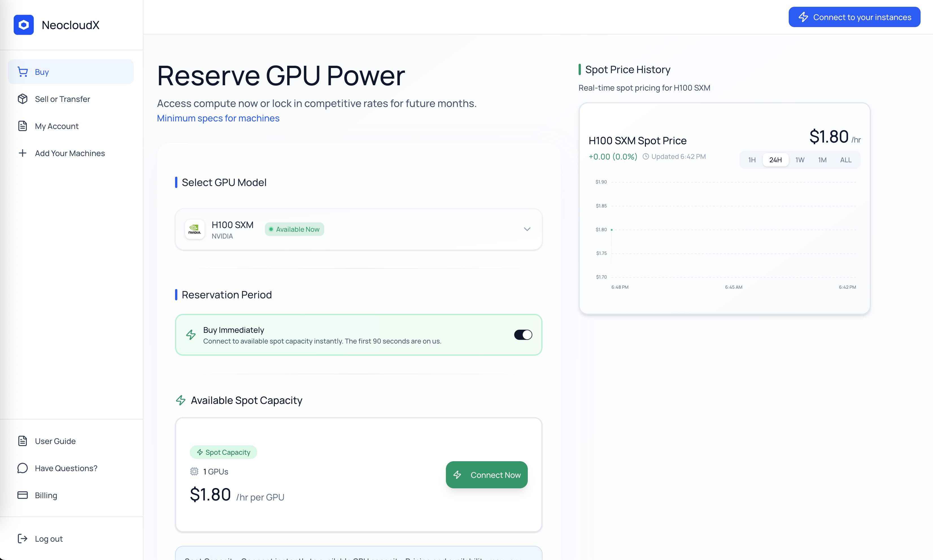Click the chevron arrow in GPU selector

527,229
